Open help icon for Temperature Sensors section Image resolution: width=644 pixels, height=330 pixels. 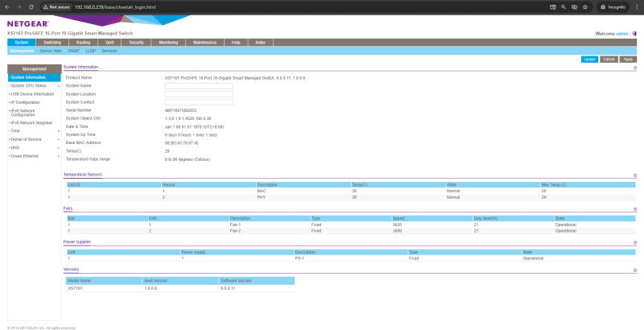pos(635,175)
